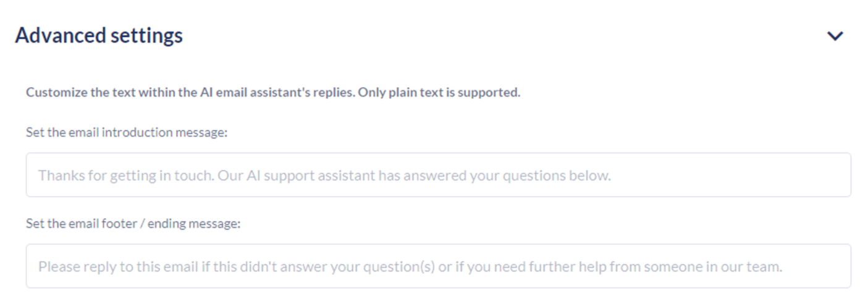Image resolution: width=868 pixels, height=306 pixels.
Task: Click the "Set the email introduction message" label
Action: (127, 132)
